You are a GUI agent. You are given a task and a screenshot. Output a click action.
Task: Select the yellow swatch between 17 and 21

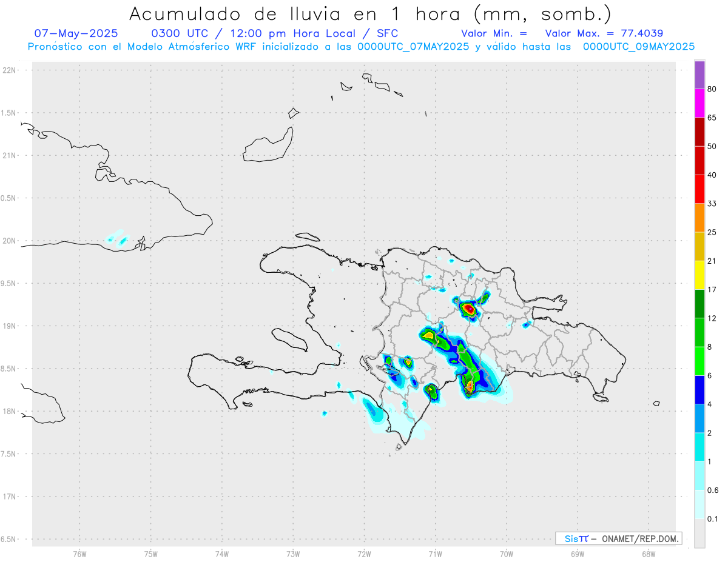(x=699, y=275)
